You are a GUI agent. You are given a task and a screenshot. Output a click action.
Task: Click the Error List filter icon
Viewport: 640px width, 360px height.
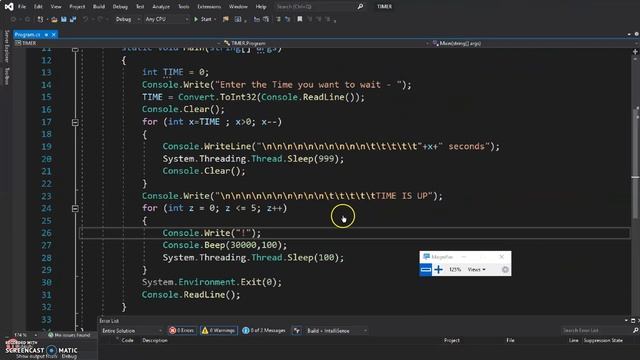coord(297,331)
